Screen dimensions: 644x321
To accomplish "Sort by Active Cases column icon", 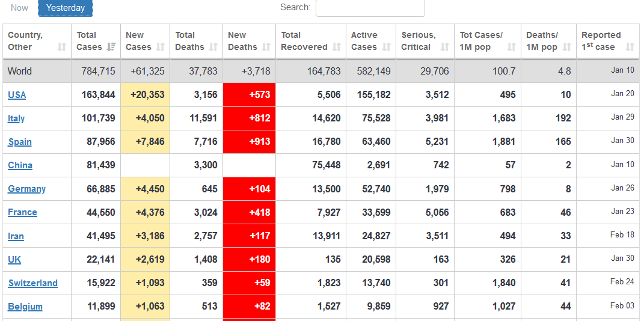I will (387, 47).
